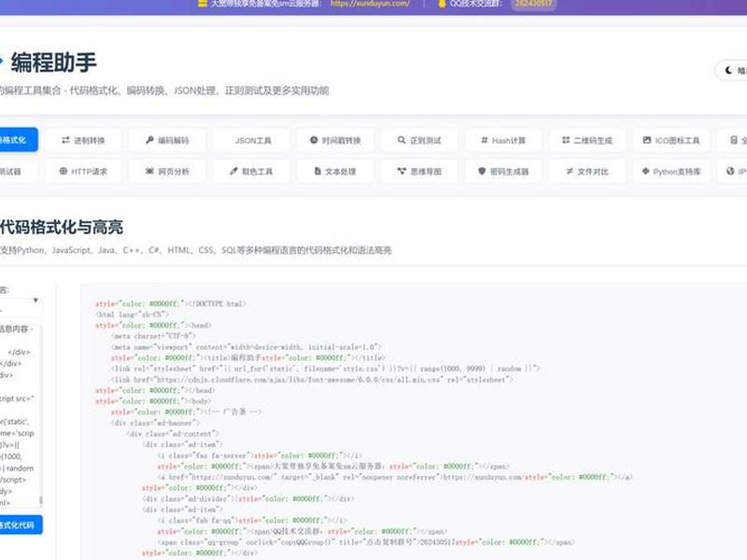
Task: Open 思维导图 via its node diagram icon
Action: [402, 171]
